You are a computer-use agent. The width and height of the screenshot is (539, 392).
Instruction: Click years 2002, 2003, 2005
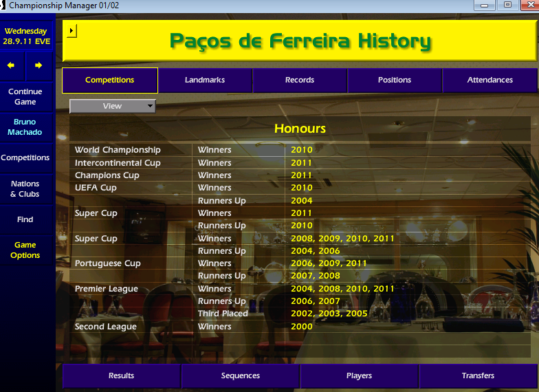click(x=329, y=314)
